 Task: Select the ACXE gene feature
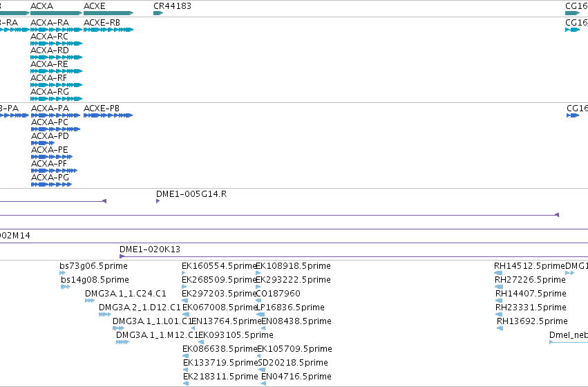point(108,13)
